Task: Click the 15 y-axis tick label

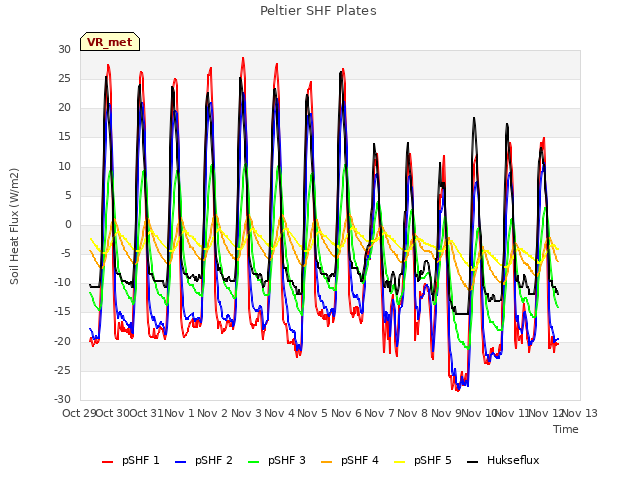Action: pos(64,137)
